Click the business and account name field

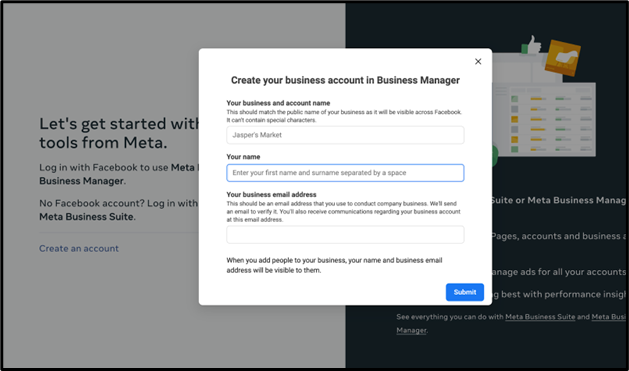(345, 135)
